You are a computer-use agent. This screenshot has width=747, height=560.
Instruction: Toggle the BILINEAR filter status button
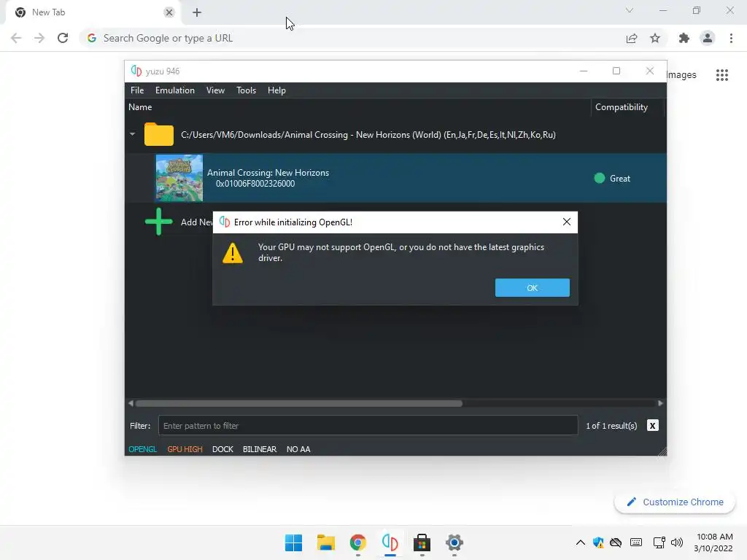pos(260,449)
